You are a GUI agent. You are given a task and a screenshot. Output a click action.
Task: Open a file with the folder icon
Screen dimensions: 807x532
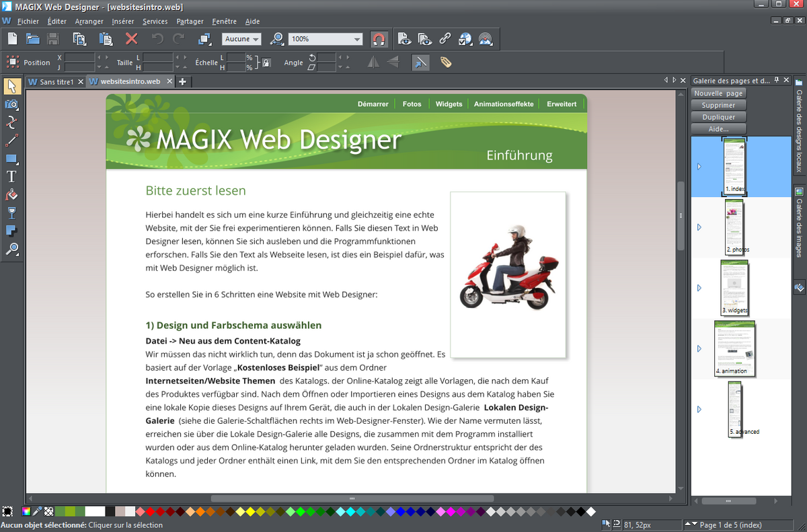click(32, 39)
